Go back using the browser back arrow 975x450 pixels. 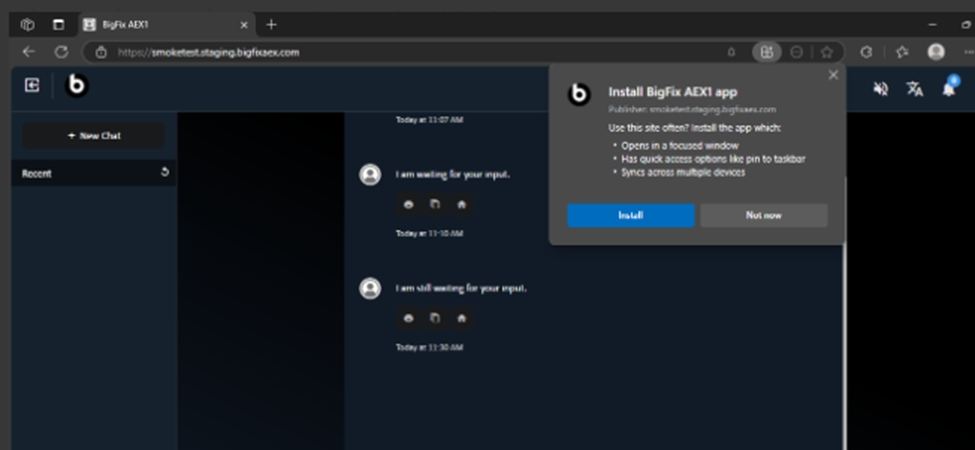click(29, 52)
